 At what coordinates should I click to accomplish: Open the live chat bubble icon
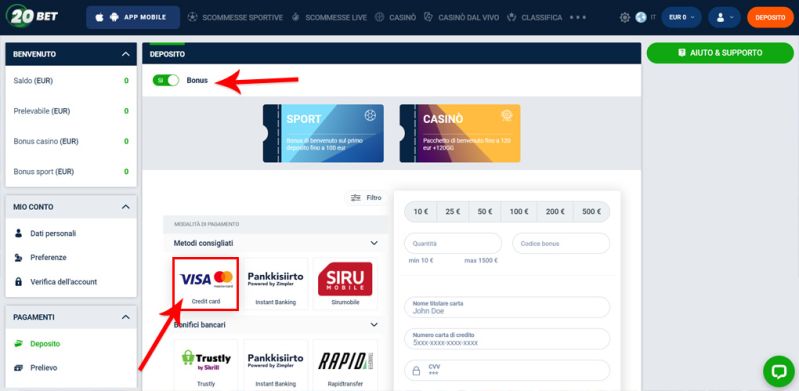pos(779,371)
